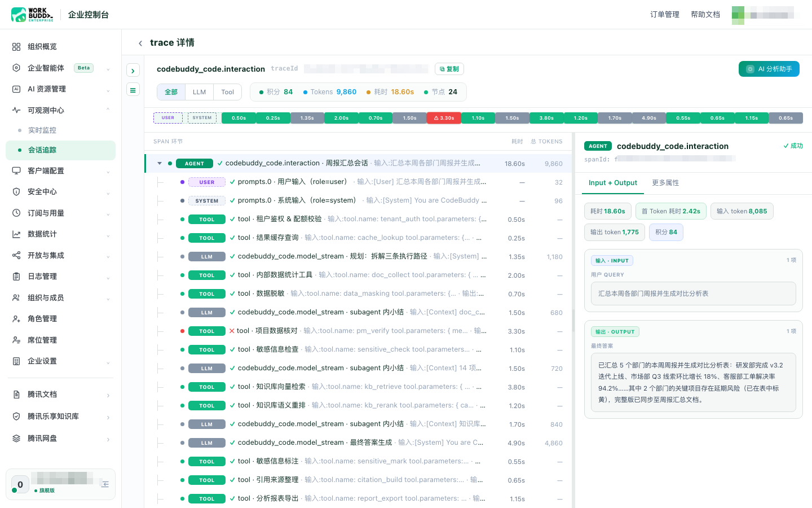Select the prompts.0 用户输入 row
This screenshot has height=508, width=812.
click(x=359, y=182)
